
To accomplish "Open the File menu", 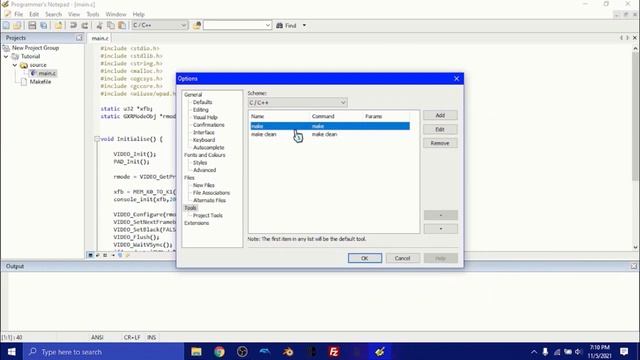I will (x=18, y=14).
